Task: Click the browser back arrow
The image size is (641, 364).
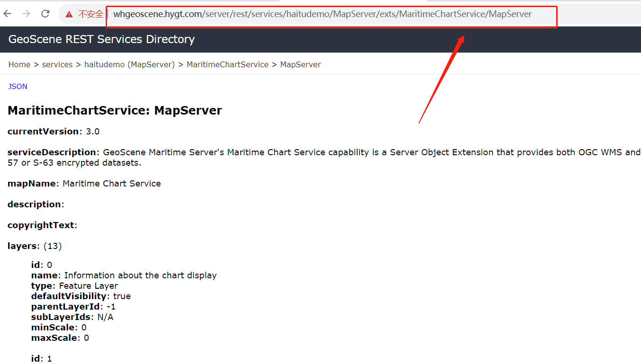Action: point(7,14)
